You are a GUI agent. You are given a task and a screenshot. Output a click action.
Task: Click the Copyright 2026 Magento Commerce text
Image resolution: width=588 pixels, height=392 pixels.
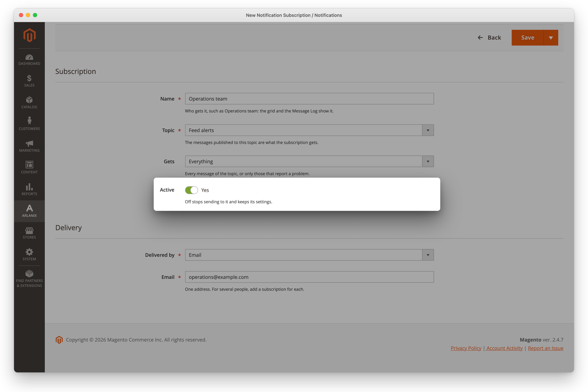coord(136,340)
